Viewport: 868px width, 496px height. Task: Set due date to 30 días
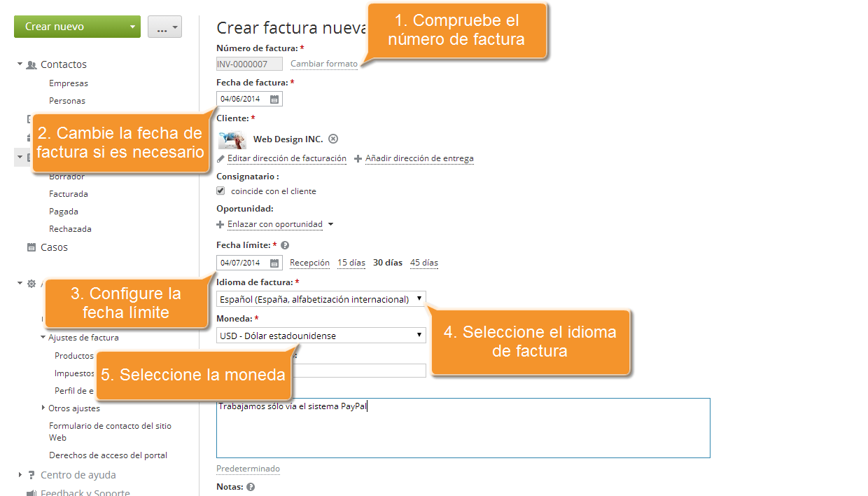388,263
